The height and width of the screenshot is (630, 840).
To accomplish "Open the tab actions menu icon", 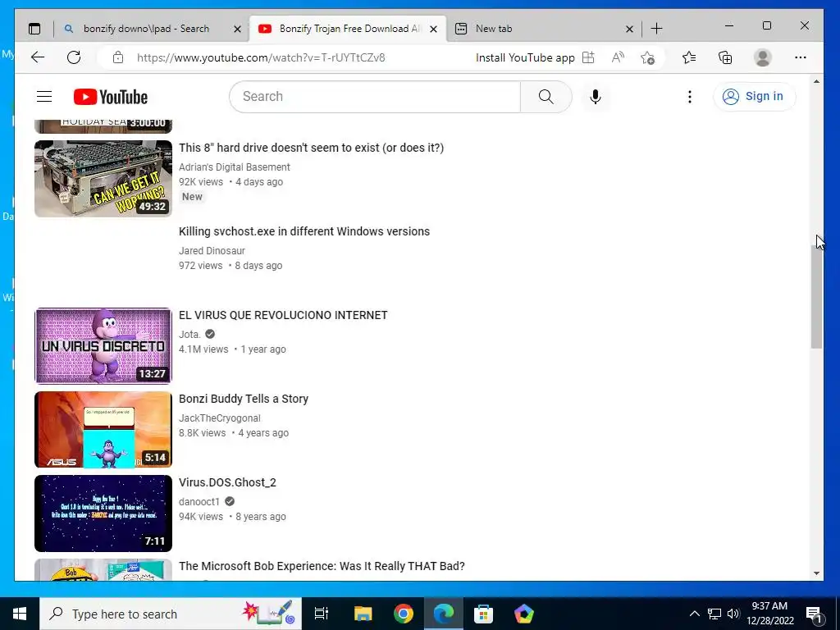I will click(34, 29).
